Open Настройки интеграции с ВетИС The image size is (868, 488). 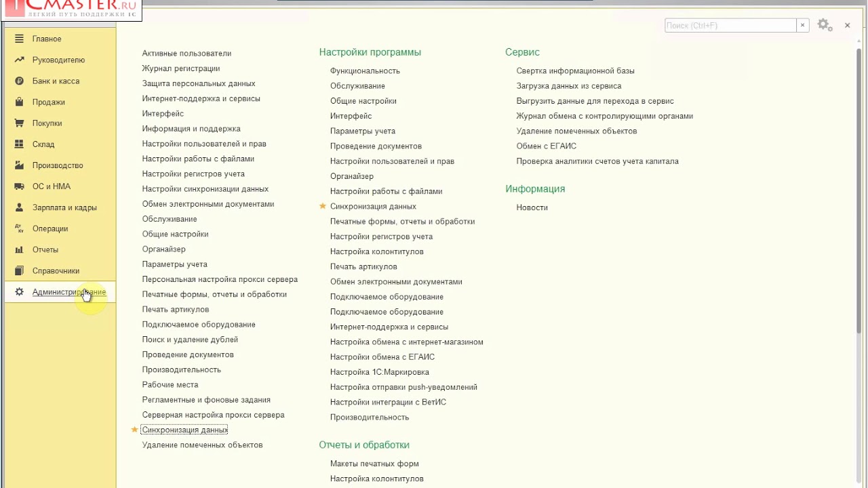pos(388,402)
